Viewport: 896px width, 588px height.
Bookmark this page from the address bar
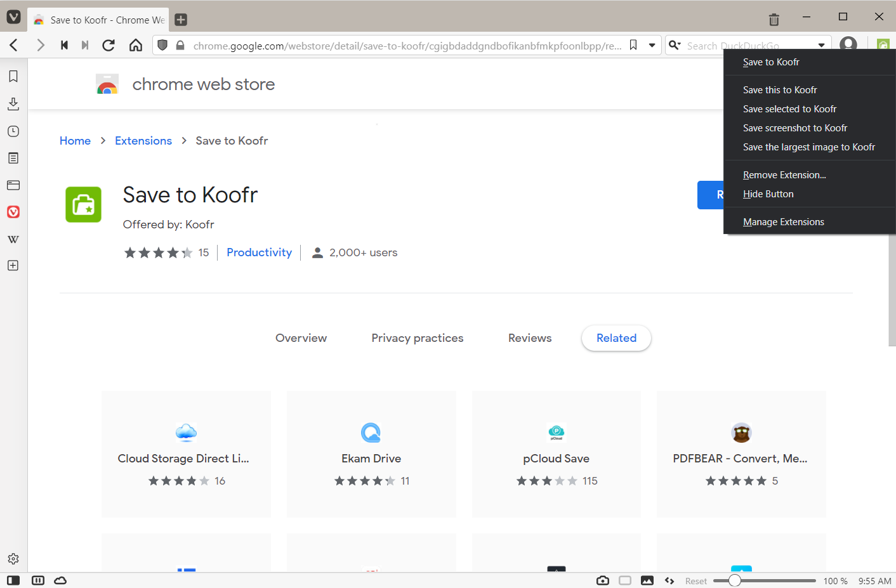click(x=633, y=45)
